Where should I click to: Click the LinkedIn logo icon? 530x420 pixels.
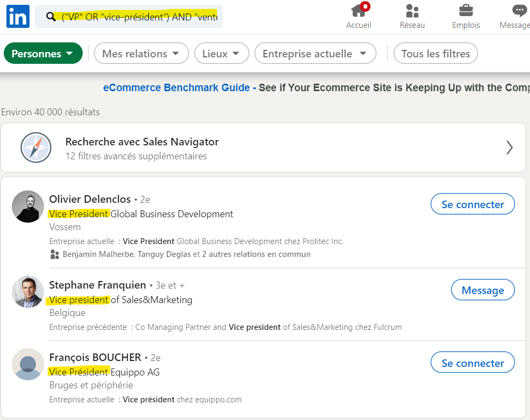pos(18,16)
